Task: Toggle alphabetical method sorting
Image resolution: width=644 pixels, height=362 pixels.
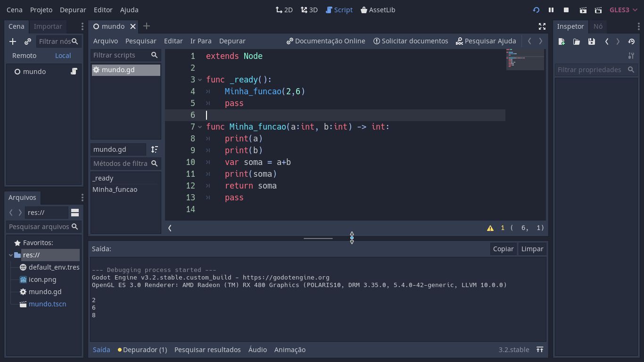Action: (155, 149)
